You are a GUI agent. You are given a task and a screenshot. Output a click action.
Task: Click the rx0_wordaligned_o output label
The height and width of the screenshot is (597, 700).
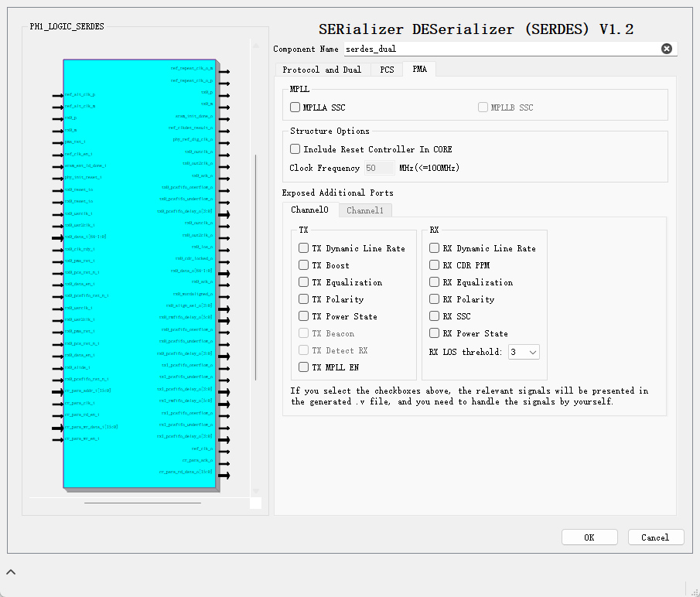pos(193,294)
